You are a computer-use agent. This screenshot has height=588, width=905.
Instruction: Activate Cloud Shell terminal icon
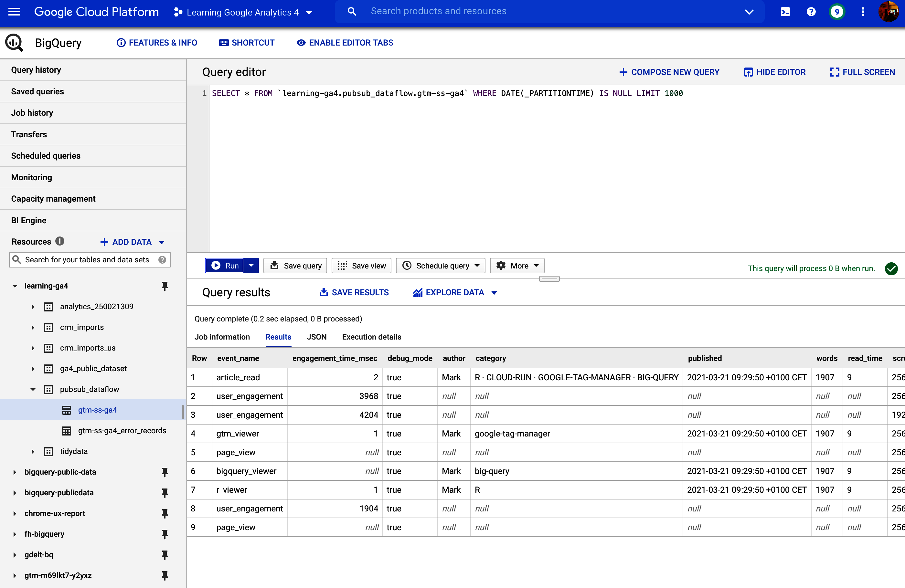coord(785,12)
